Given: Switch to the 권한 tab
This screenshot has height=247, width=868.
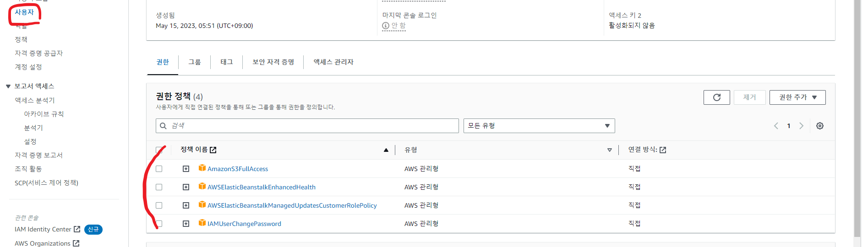Looking at the screenshot, I should pyautogui.click(x=163, y=62).
